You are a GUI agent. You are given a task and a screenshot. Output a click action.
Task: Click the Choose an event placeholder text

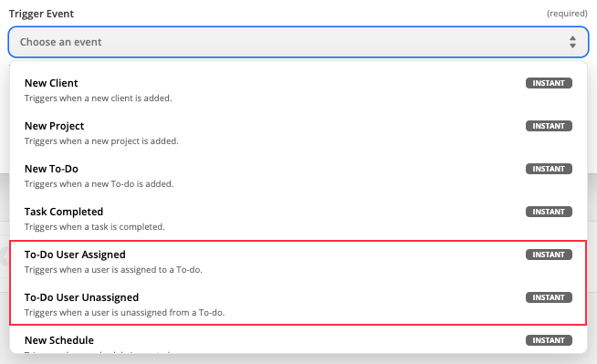click(x=60, y=42)
